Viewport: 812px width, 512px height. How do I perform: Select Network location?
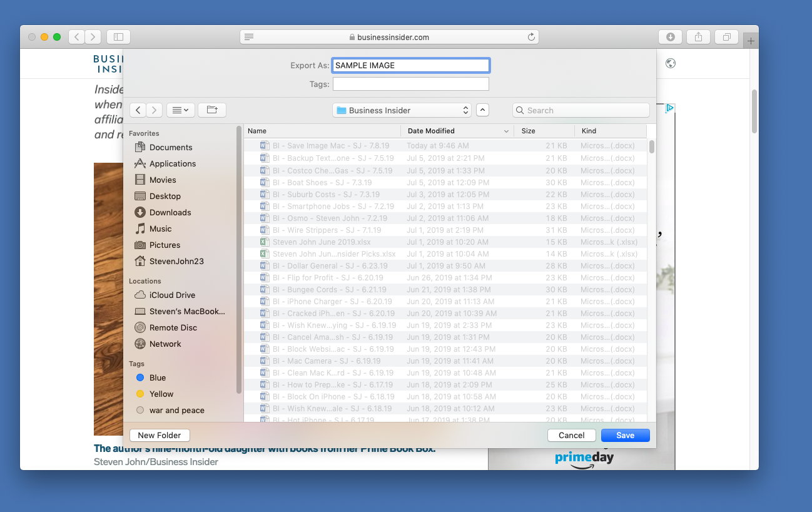tap(165, 344)
